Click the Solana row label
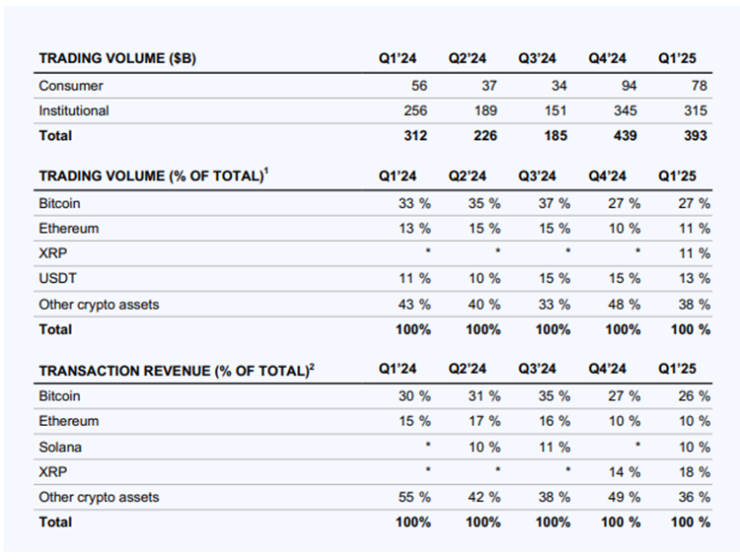Screen dimensions: 740x560 (x=60, y=447)
